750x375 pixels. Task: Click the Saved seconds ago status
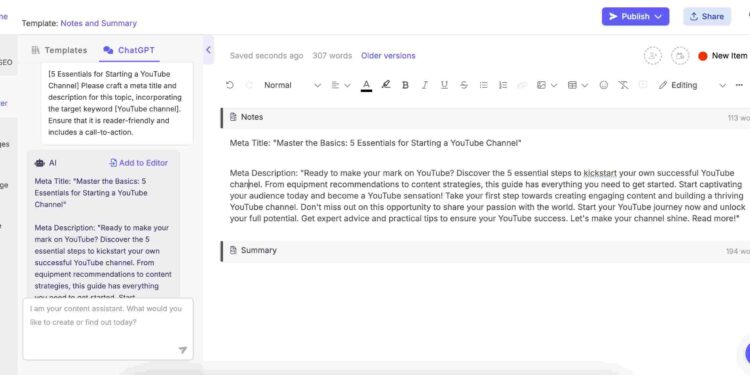point(266,55)
